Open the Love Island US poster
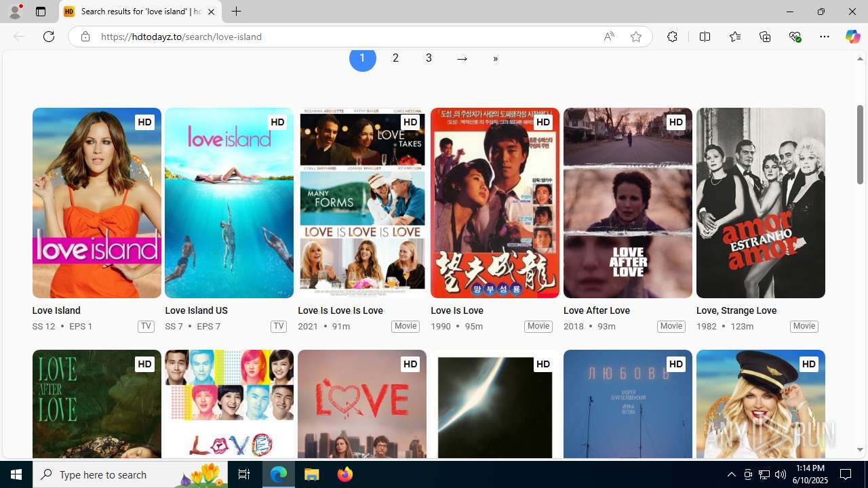Screen dimensions: 868x488 coord(229,203)
